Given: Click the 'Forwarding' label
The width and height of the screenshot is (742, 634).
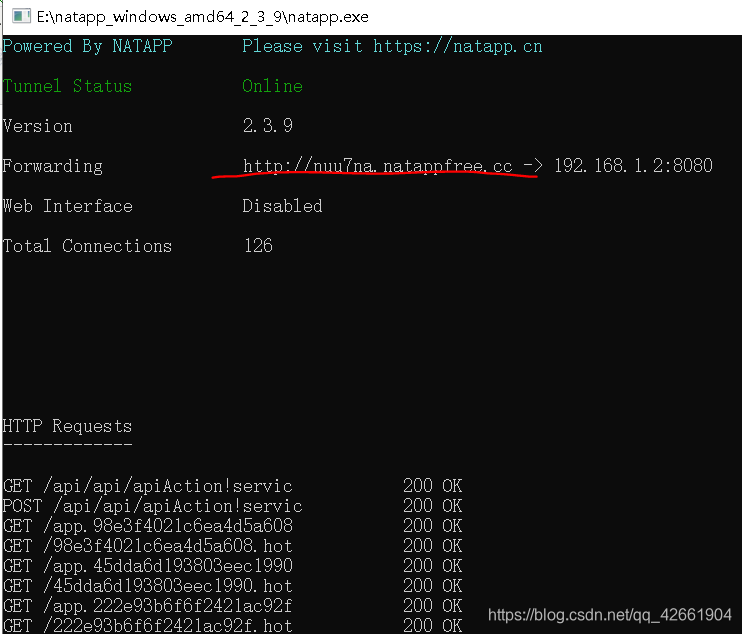Looking at the screenshot, I should (53, 167).
